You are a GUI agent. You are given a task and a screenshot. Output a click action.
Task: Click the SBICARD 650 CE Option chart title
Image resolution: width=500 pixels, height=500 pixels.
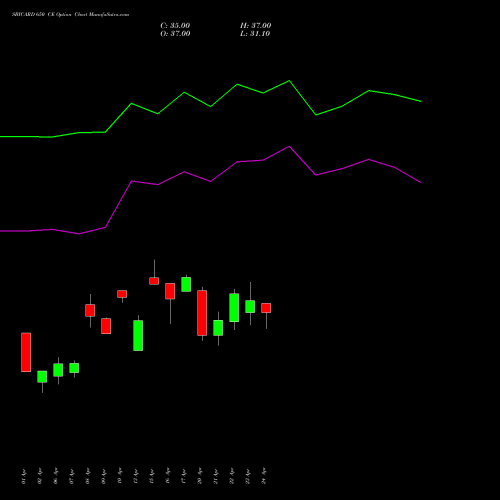(x=70, y=15)
